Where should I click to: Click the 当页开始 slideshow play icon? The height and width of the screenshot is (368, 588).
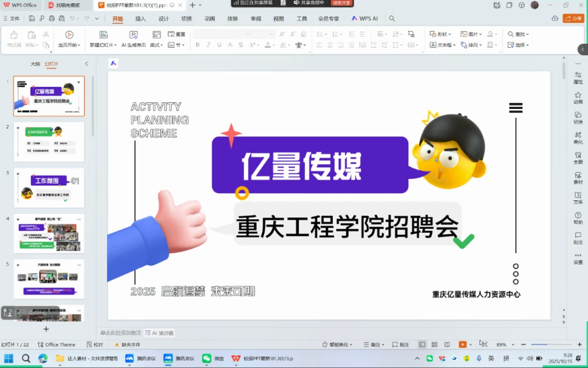69,34
